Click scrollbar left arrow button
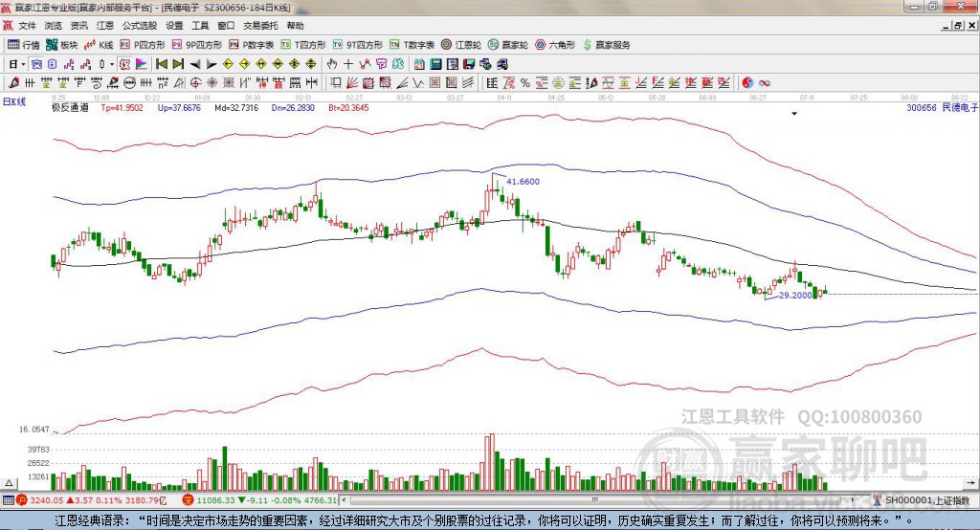 tap(344, 500)
